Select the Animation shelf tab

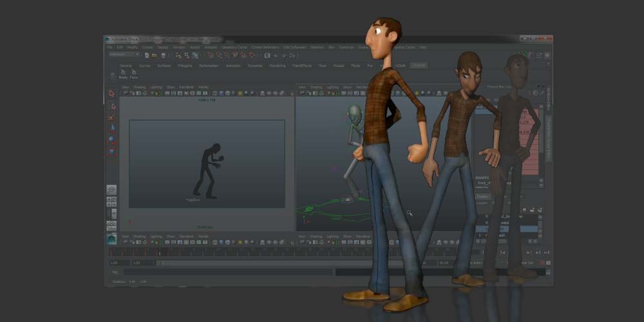[232, 66]
